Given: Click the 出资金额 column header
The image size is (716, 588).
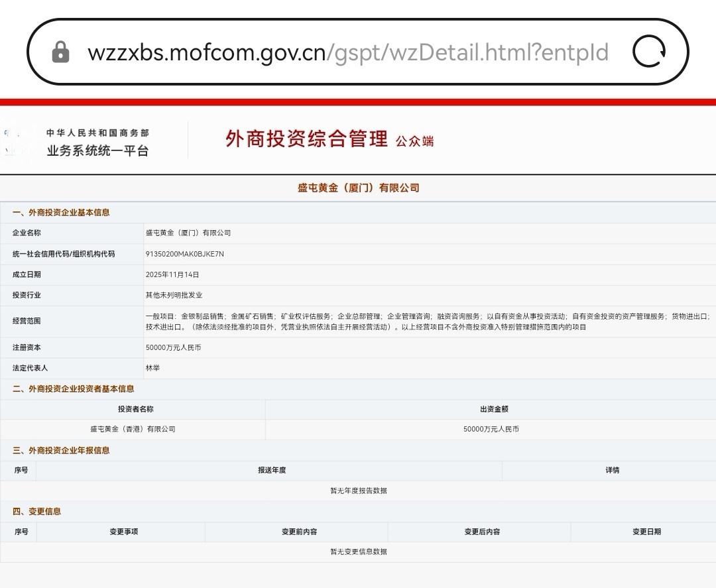Looking at the screenshot, I should click(x=491, y=409).
